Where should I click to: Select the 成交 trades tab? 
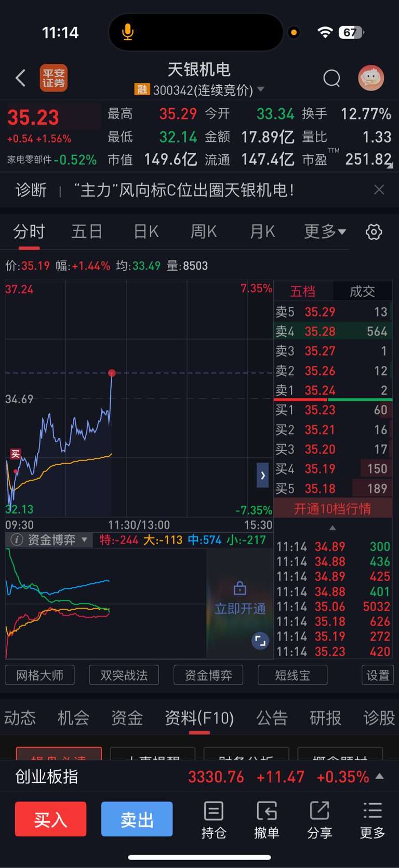pyautogui.click(x=362, y=291)
